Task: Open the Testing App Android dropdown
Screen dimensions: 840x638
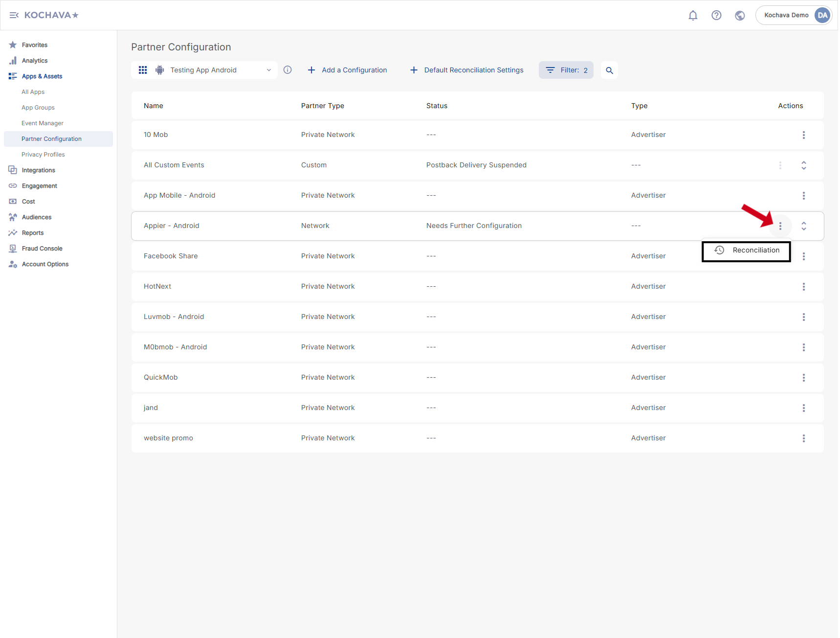Action: 214,70
